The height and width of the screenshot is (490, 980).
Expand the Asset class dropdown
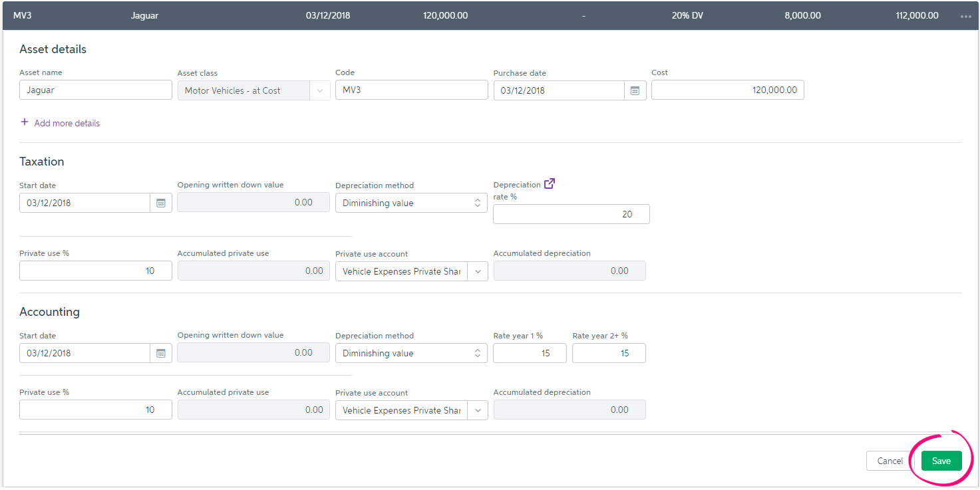point(319,90)
